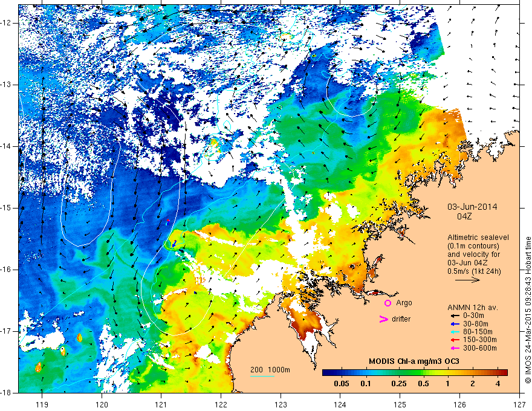Click longitude axis label 125

400,404
